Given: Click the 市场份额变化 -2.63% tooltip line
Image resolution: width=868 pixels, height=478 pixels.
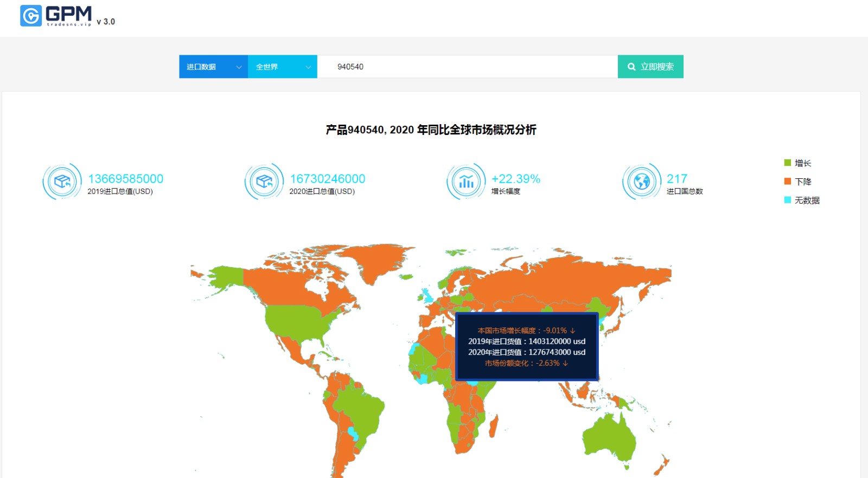Looking at the screenshot, I should [x=526, y=363].
